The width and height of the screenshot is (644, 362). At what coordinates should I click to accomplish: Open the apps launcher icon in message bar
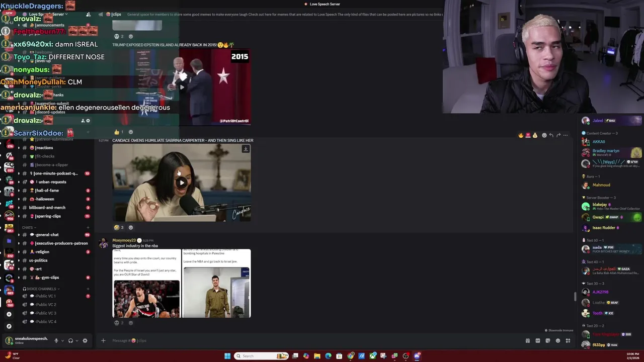tap(568, 340)
